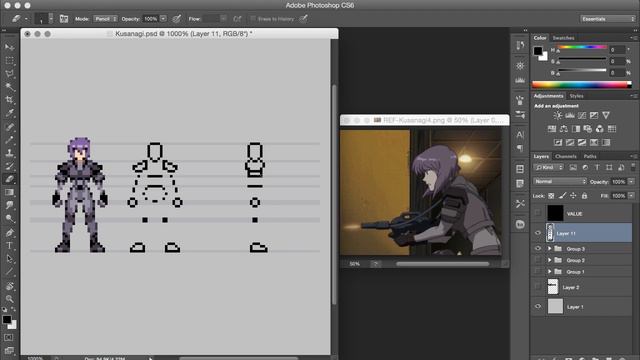Select the Magic Wand tool
The height and width of the screenshot is (360, 640).
9,87
